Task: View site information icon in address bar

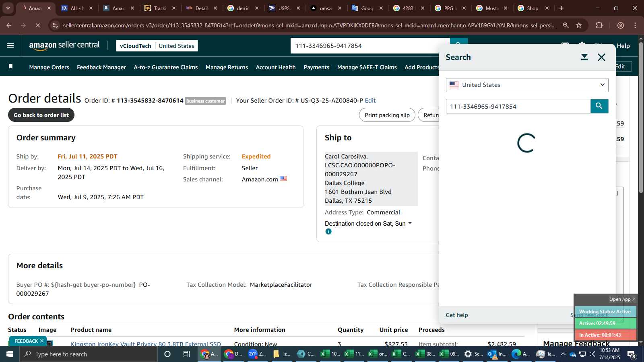Action: pyautogui.click(x=55, y=25)
